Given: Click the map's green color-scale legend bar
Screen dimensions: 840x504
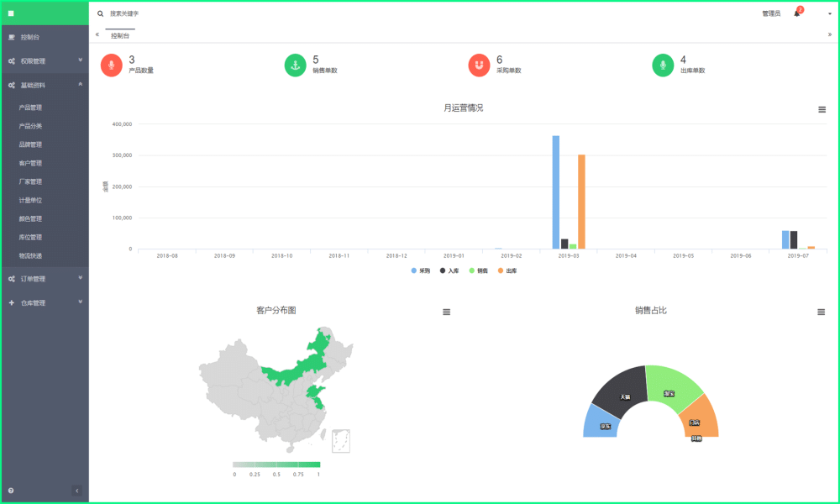Looking at the screenshot, I should pos(276,465).
